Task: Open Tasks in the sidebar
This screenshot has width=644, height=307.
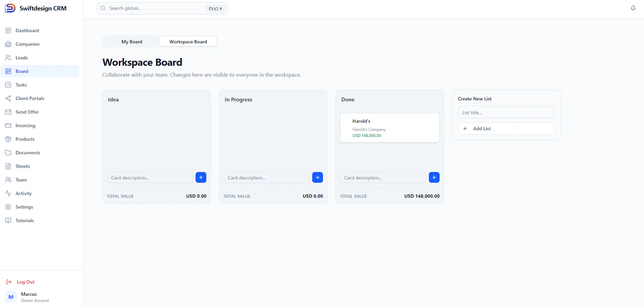Action: (40, 85)
